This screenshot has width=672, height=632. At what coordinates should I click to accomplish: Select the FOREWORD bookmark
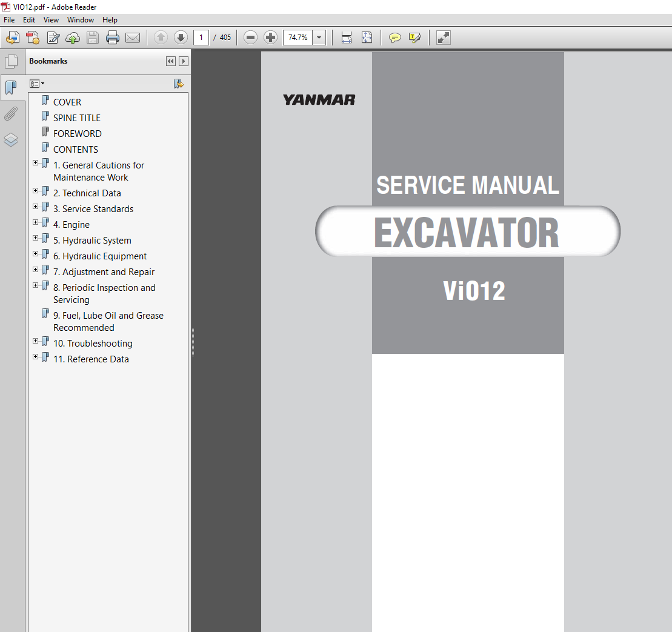[78, 134]
